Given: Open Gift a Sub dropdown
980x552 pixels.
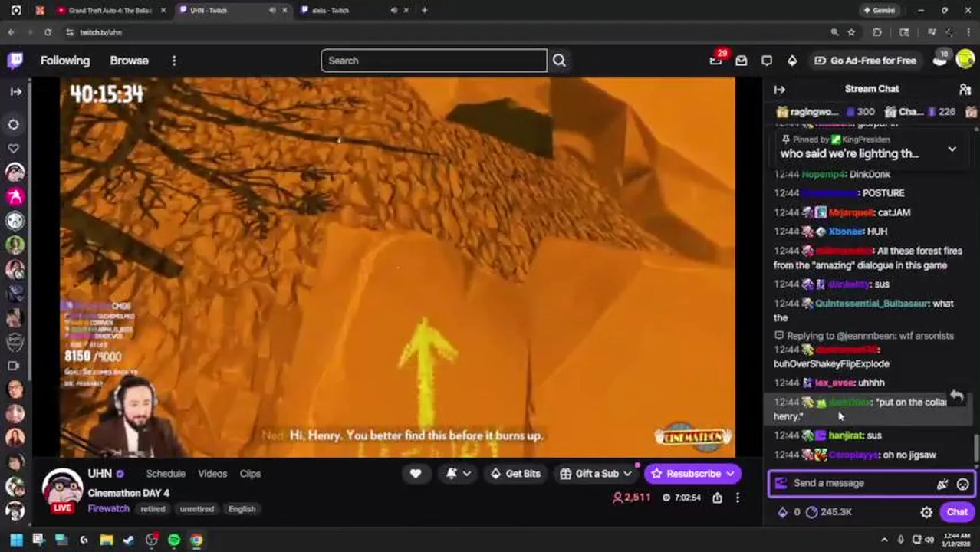Looking at the screenshot, I should coord(595,474).
